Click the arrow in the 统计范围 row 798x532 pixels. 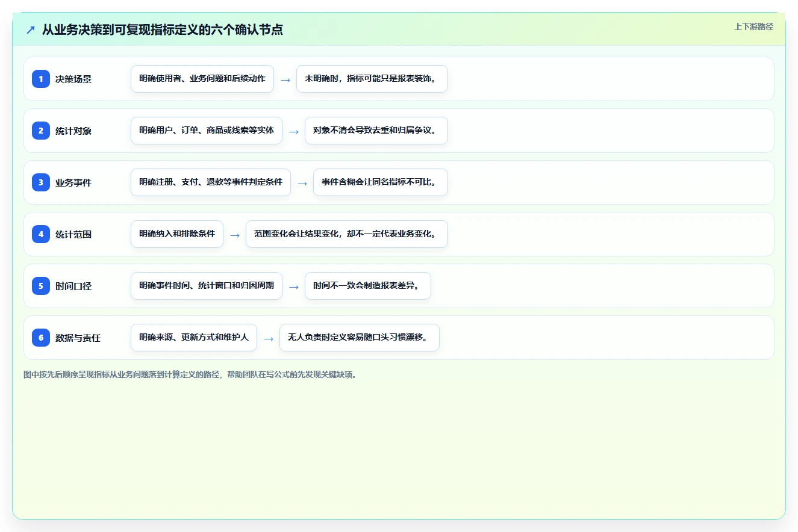[x=235, y=235]
